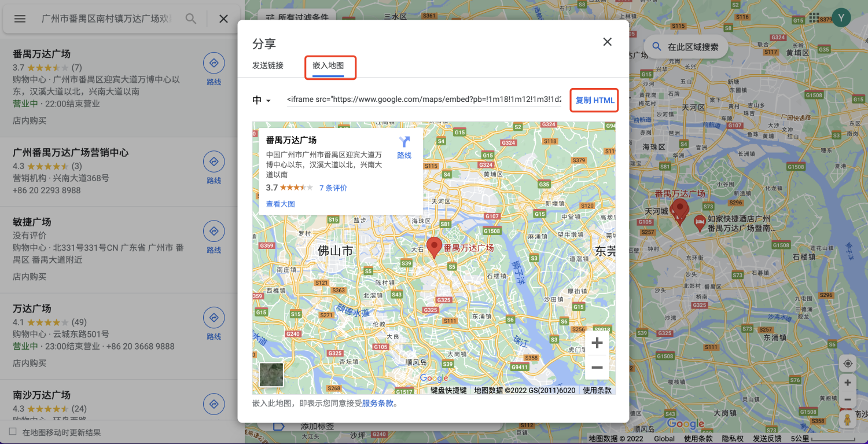The height and width of the screenshot is (444, 868).
Task: Open the Google apps grid icon
Action: click(815, 18)
